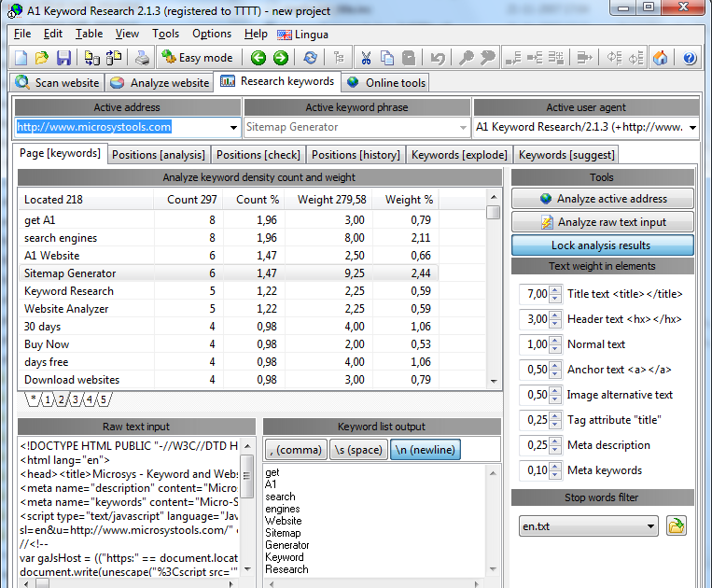This screenshot has width=712, height=588.
Task: Click the home icon in toolbar
Action: tap(661, 58)
